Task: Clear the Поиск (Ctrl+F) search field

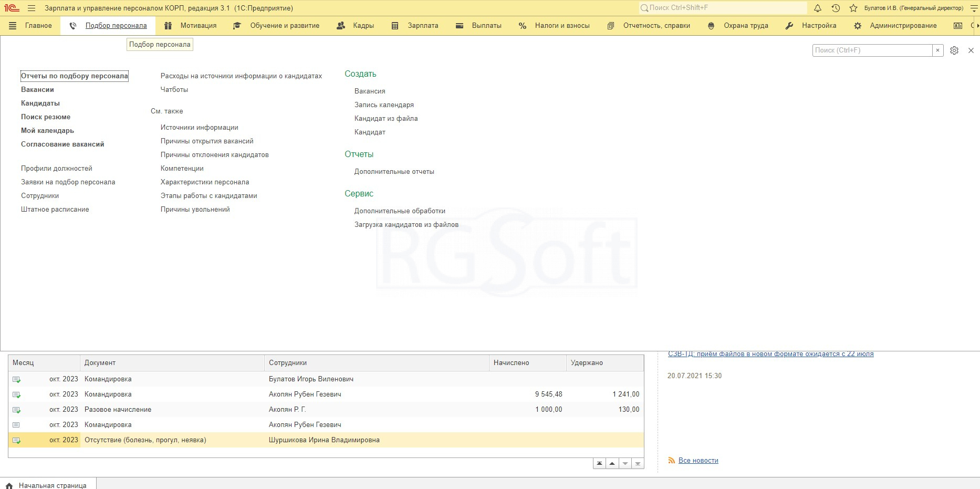Action: (937, 50)
